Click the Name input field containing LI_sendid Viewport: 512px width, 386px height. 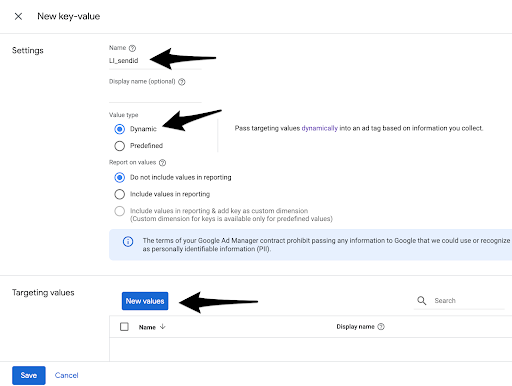pyautogui.click(x=155, y=61)
